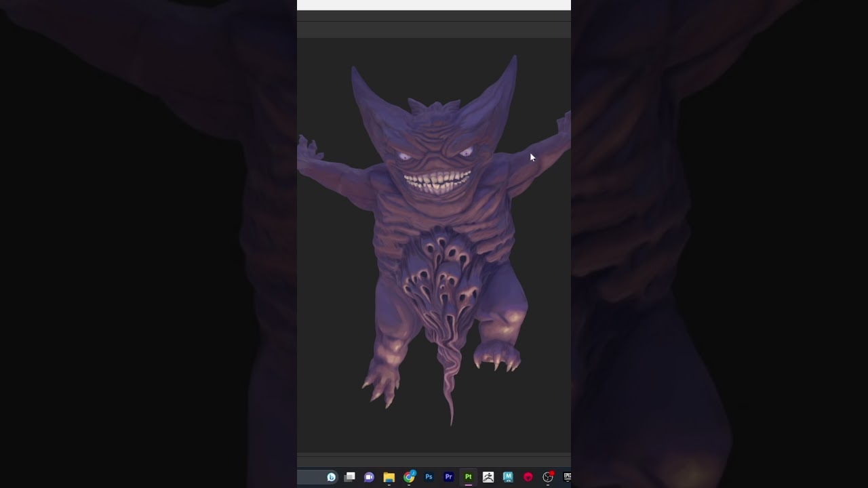Click the tip of the creature's dangling tail
868x488 pixels.
pos(451,420)
